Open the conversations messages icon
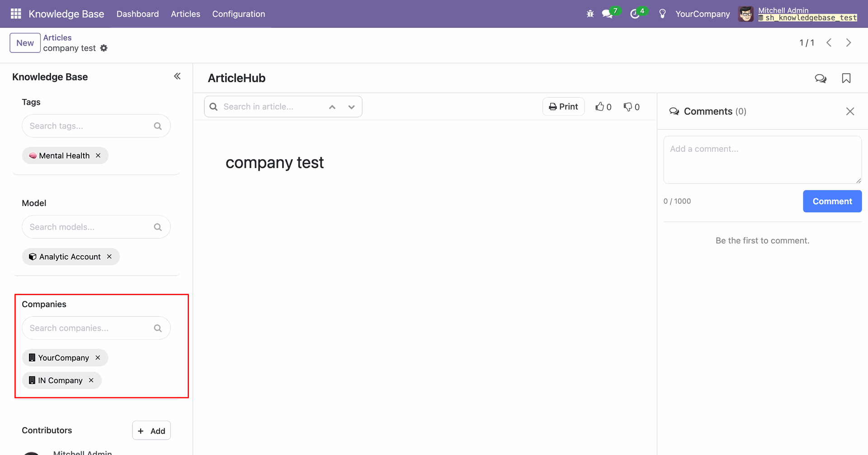 [608, 14]
